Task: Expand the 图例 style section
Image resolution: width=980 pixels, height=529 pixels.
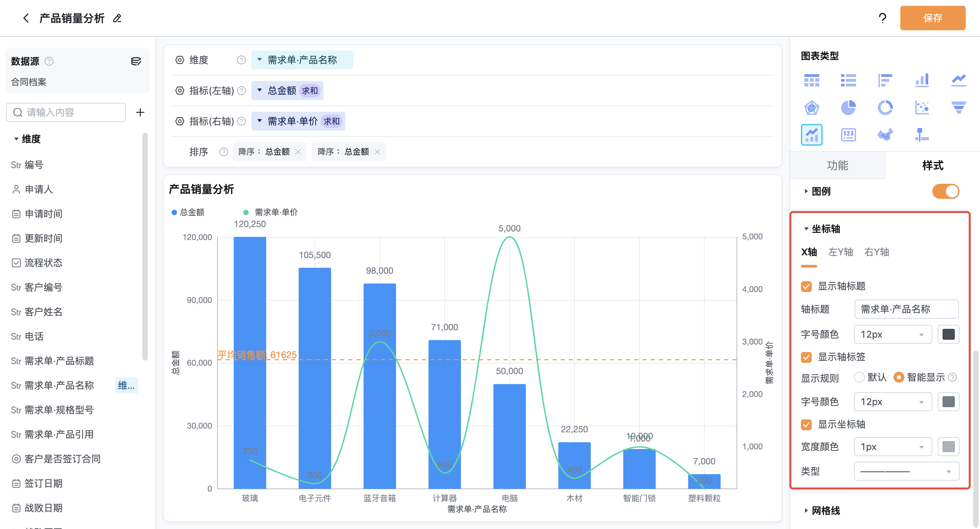Action: pyautogui.click(x=806, y=191)
